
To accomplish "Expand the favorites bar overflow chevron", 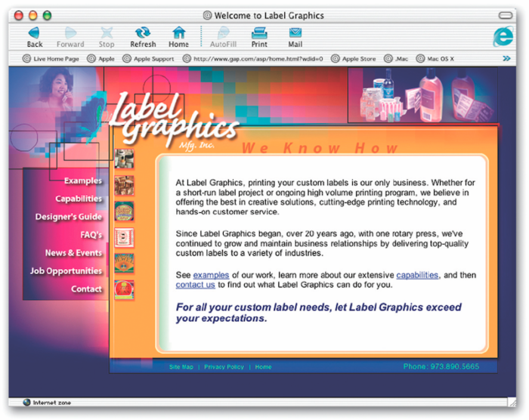I will pos(506,59).
